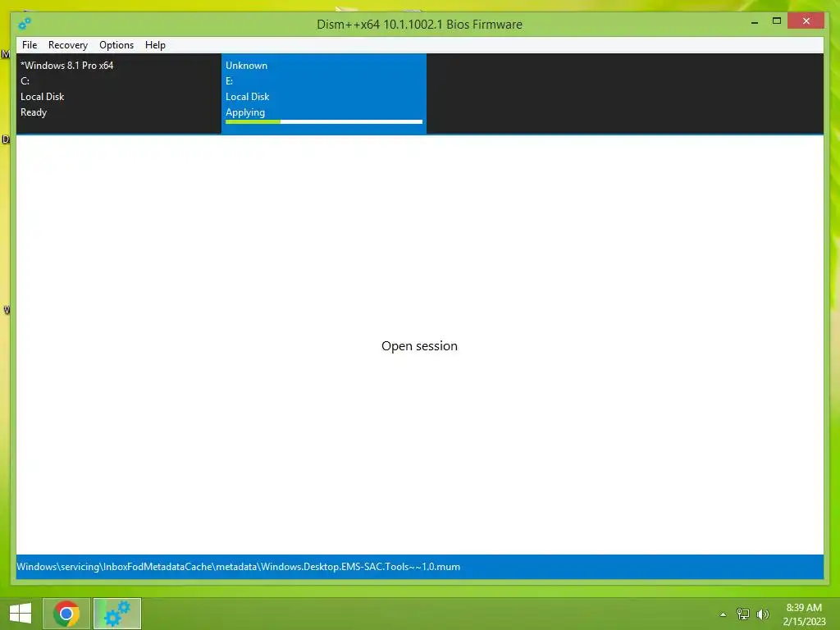This screenshot has width=840, height=630.
Task: Maximize the Dism++ window
Action: click(x=777, y=21)
